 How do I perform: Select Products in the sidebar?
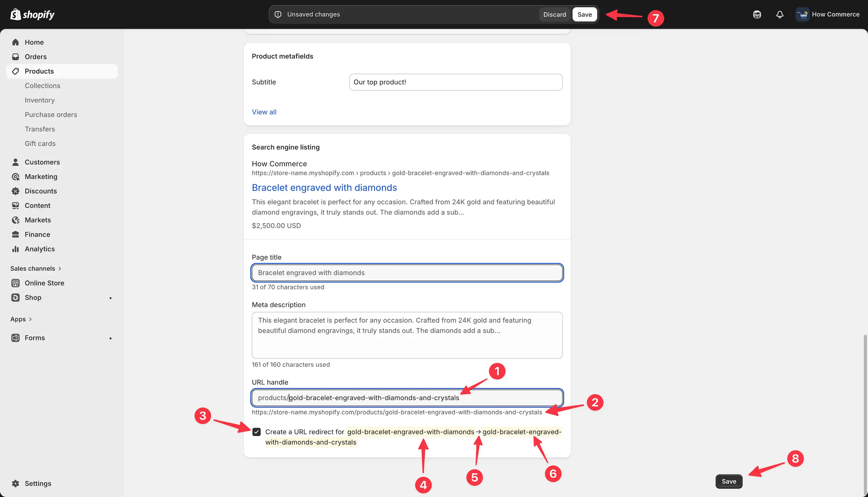coord(62,71)
